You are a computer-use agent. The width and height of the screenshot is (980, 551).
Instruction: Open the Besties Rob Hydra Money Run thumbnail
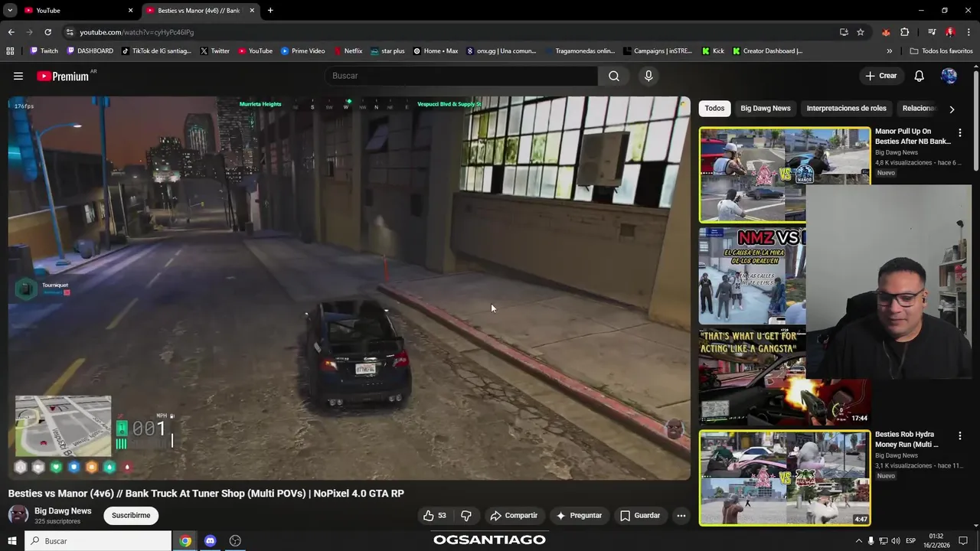(785, 478)
